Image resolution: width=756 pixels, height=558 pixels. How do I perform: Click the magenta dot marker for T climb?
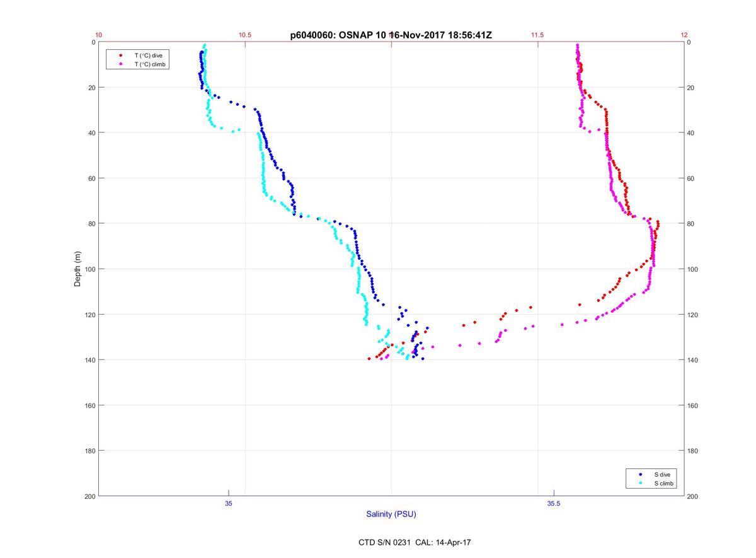pyautogui.click(x=120, y=64)
